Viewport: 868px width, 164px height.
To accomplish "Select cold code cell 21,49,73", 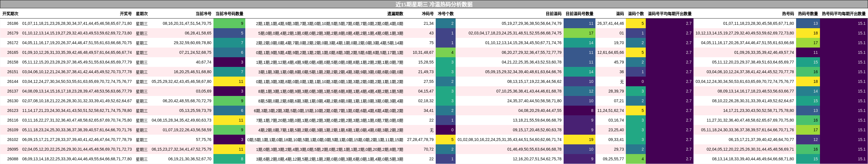I will tap(426, 72).
